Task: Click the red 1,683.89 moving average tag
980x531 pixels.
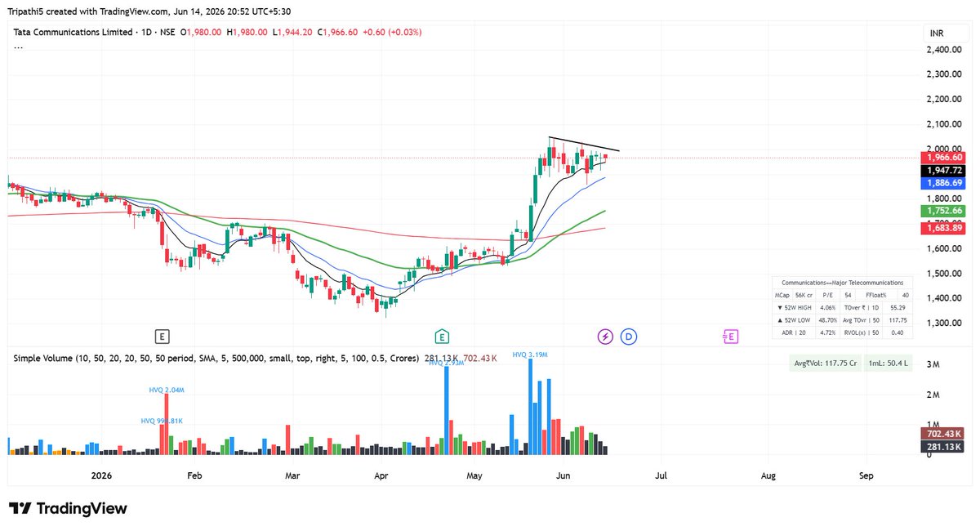Action: tap(943, 228)
